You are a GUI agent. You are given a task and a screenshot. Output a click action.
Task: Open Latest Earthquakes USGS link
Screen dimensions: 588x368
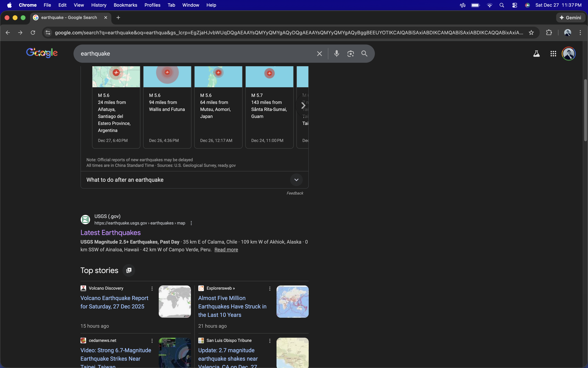pos(111,233)
